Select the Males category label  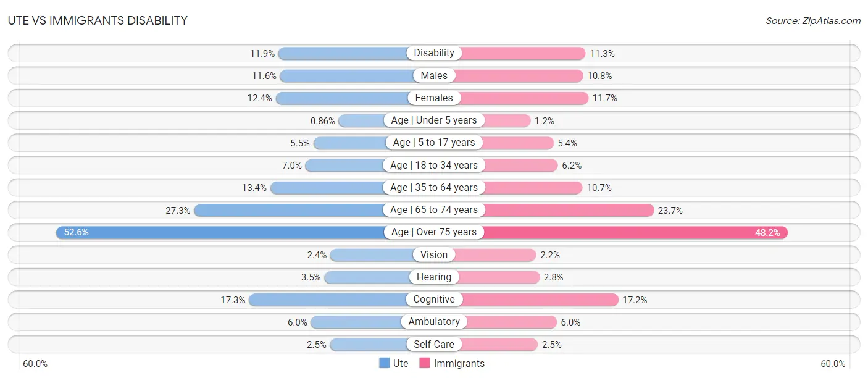[434, 75]
